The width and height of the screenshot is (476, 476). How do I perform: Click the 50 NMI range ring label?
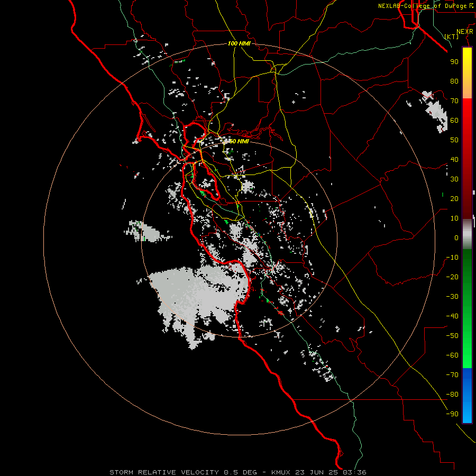pos(239,141)
